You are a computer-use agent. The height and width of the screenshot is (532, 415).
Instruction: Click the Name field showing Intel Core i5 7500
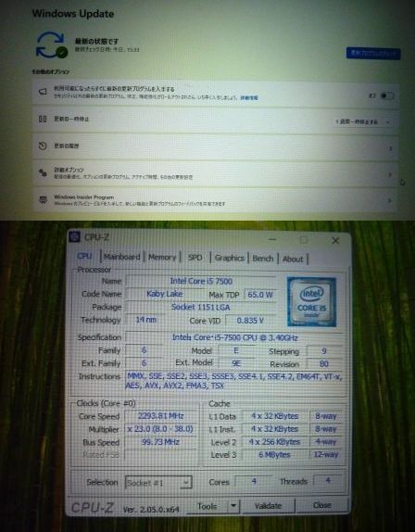[201, 281]
